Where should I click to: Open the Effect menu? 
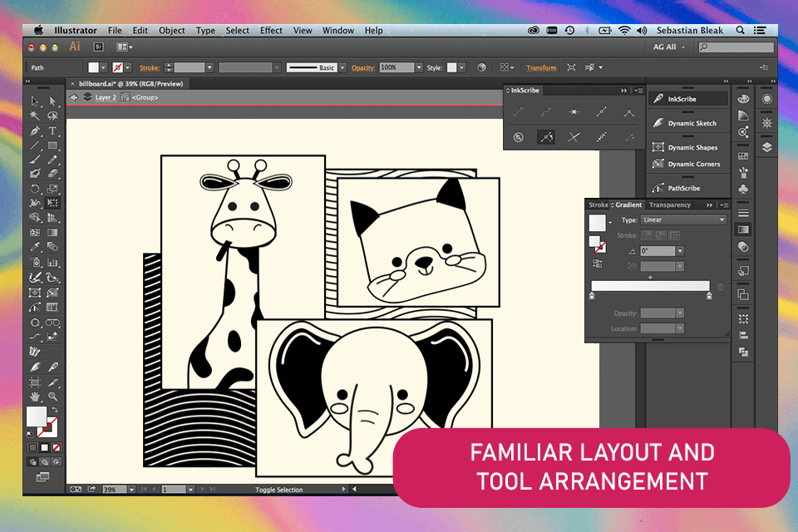pyautogui.click(x=271, y=31)
